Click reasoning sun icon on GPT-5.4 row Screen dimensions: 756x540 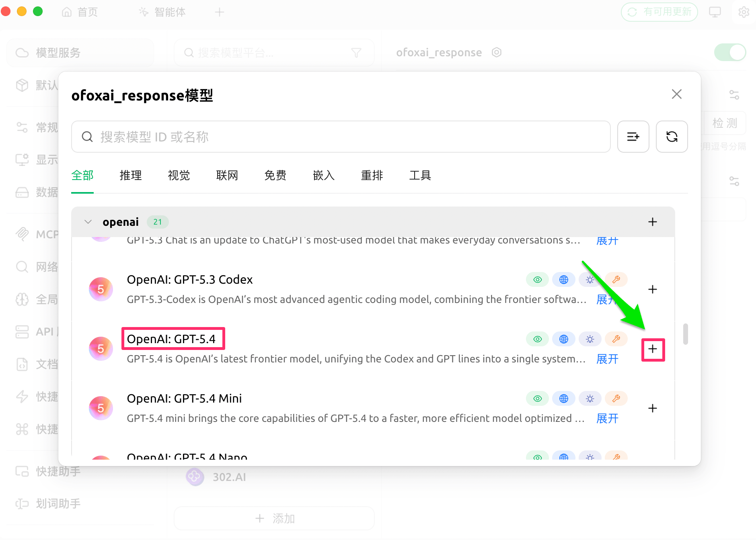coord(590,339)
